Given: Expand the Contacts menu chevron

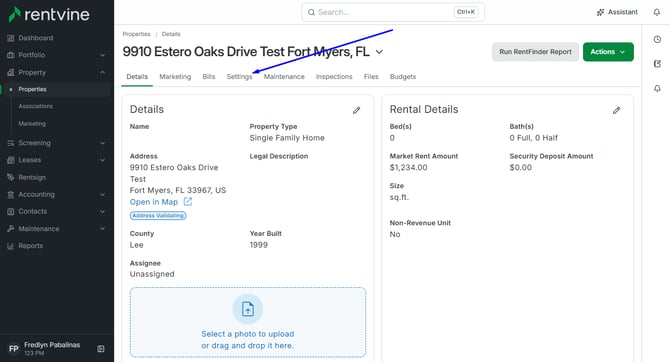Looking at the screenshot, I should [x=102, y=212].
